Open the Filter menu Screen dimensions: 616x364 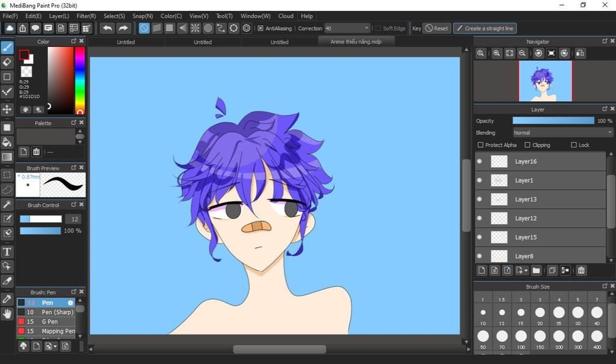[x=87, y=16]
